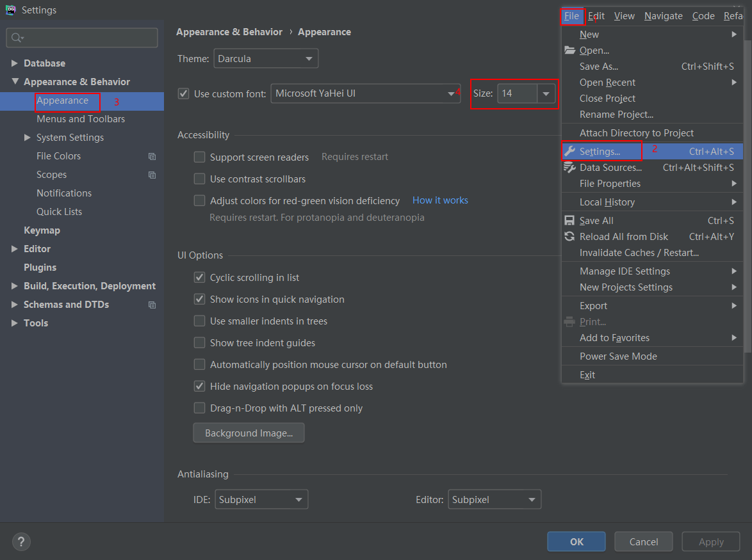752x560 pixels.
Task: Open the Navigate menu
Action: (x=663, y=16)
